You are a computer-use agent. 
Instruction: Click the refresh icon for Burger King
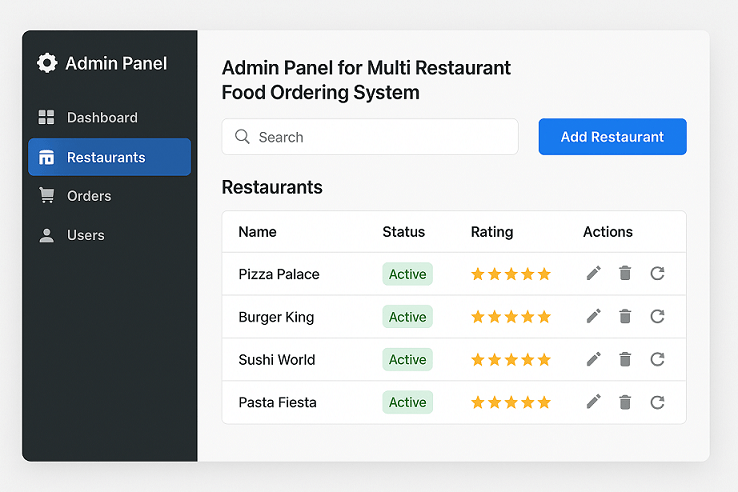[657, 316]
